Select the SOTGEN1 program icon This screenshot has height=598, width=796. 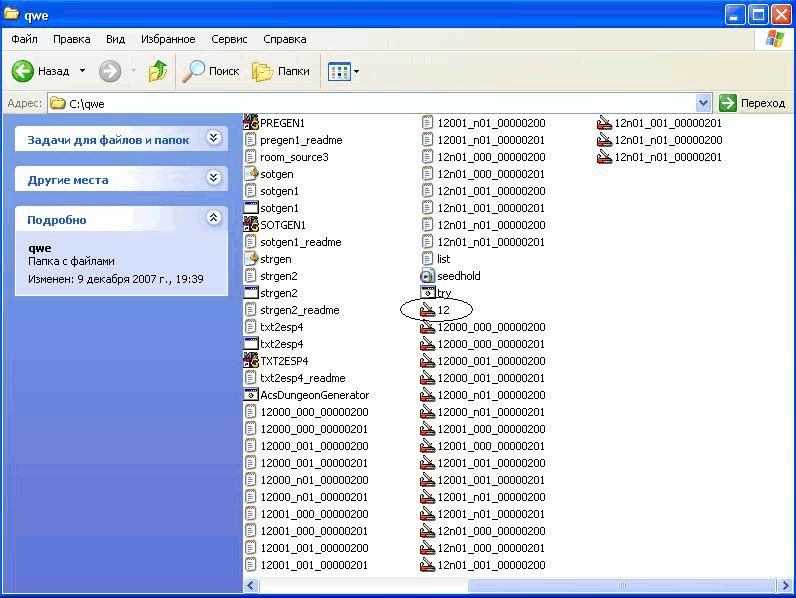[x=251, y=224]
